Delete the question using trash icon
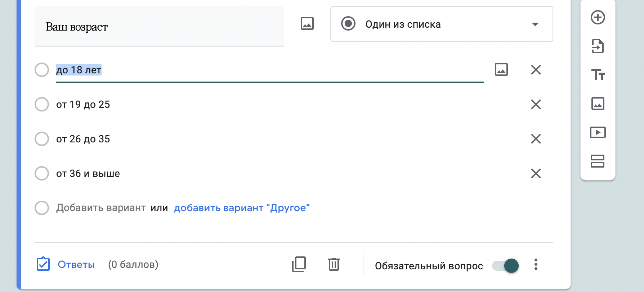Image resolution: width=644 pixels, height=292 pixels. pos(334,264)
